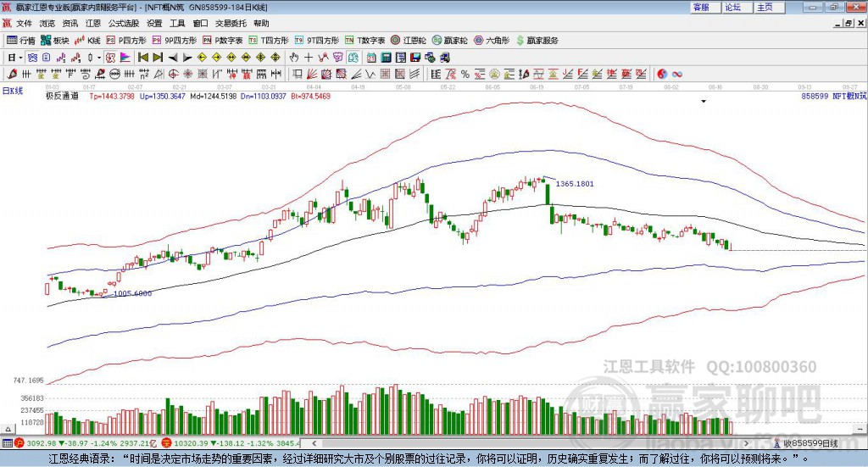Select the hand pan tool
This screenshot has width=868, height=467.
tap(294, 58)
